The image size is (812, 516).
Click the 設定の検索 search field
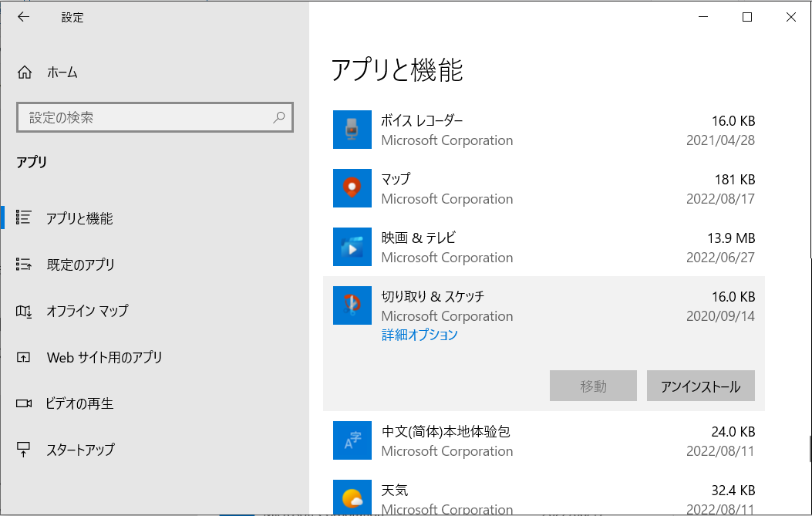147,117
